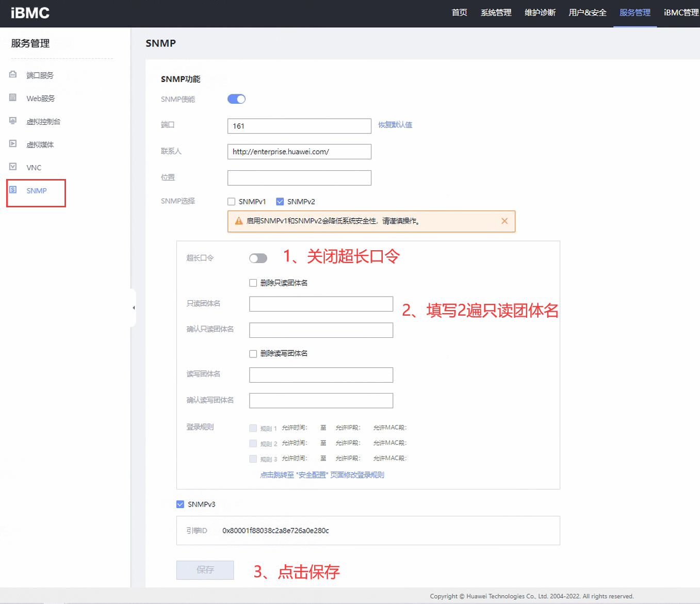
Task: Click the Web服务 sidebar icon
Action: pyautogui.click(x=13, y=97)
